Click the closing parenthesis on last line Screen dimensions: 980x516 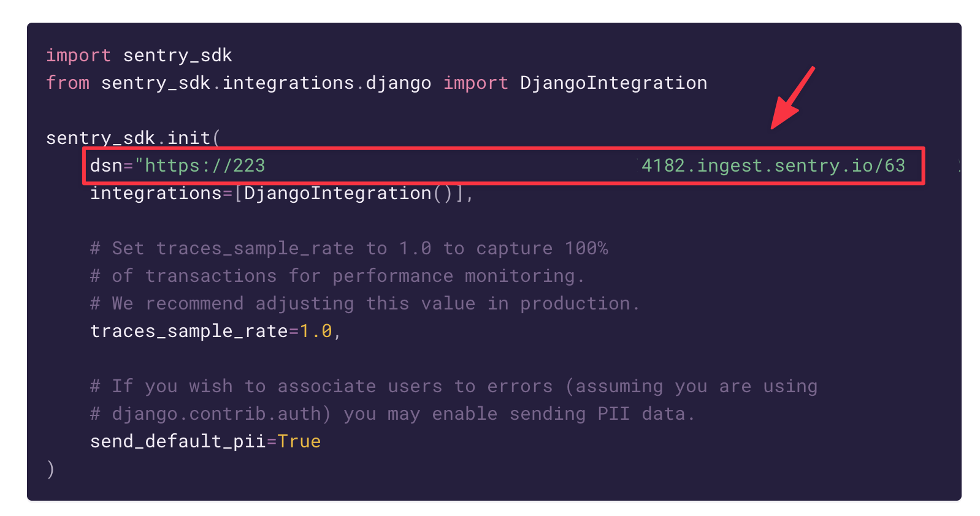[x=51, y=469]
